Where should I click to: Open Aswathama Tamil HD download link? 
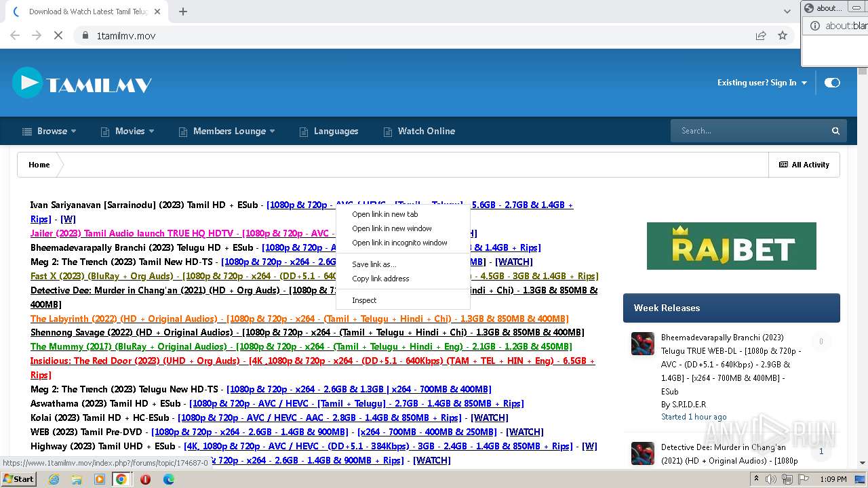(x=357, y=403)
